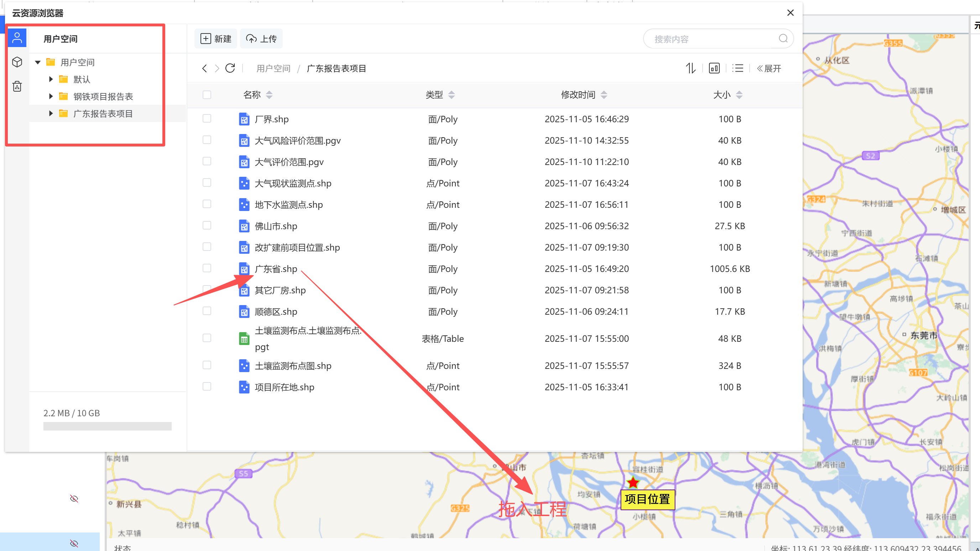980x551 pixels.
Task: Sort by 名称 column arrows
Action: point(269,95)
